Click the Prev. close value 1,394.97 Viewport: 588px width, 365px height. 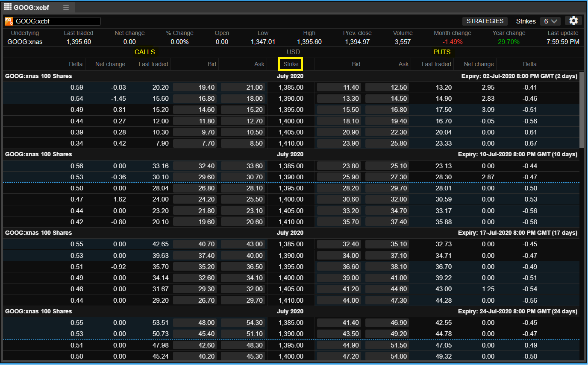357,42
